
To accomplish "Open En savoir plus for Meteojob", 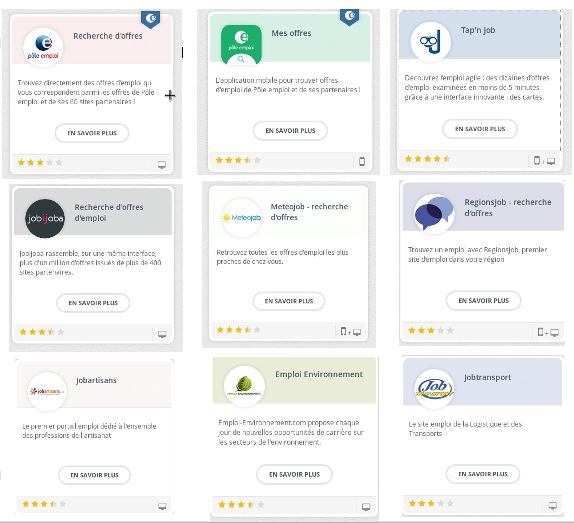I will 289,301.
